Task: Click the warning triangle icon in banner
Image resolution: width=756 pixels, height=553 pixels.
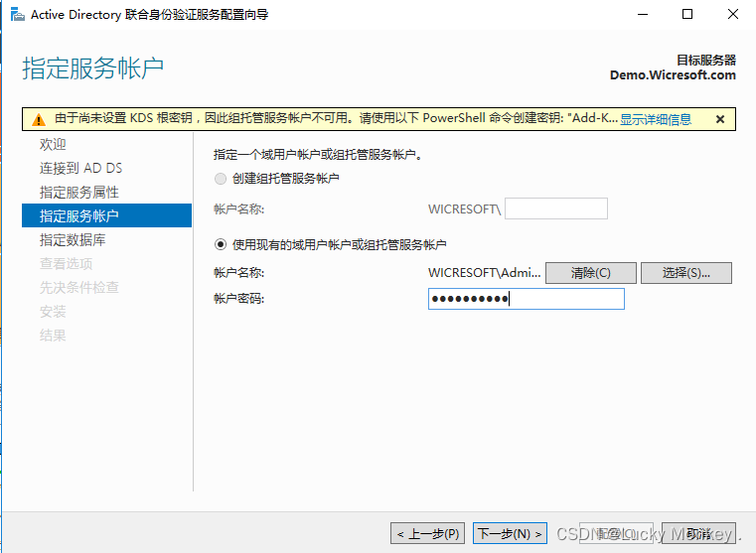Action: pyautogui.click(x=39, y=119)
